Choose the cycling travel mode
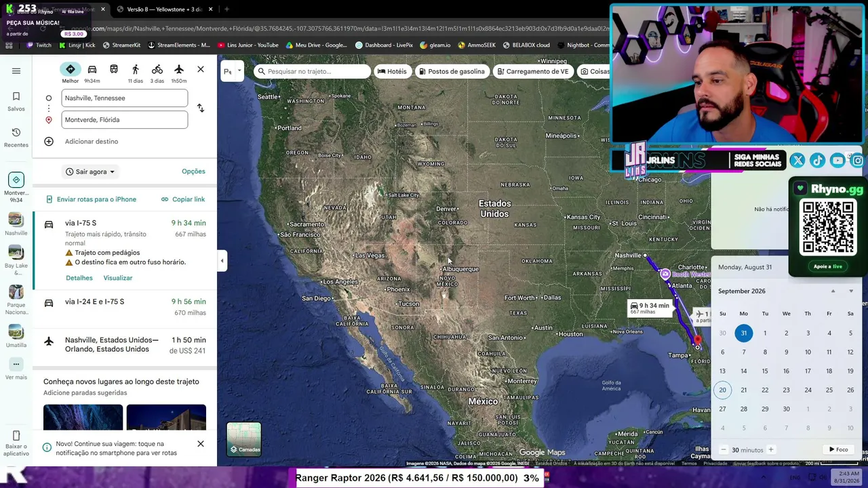Screen dimensions: 868x488 click(x=157, y=73)
